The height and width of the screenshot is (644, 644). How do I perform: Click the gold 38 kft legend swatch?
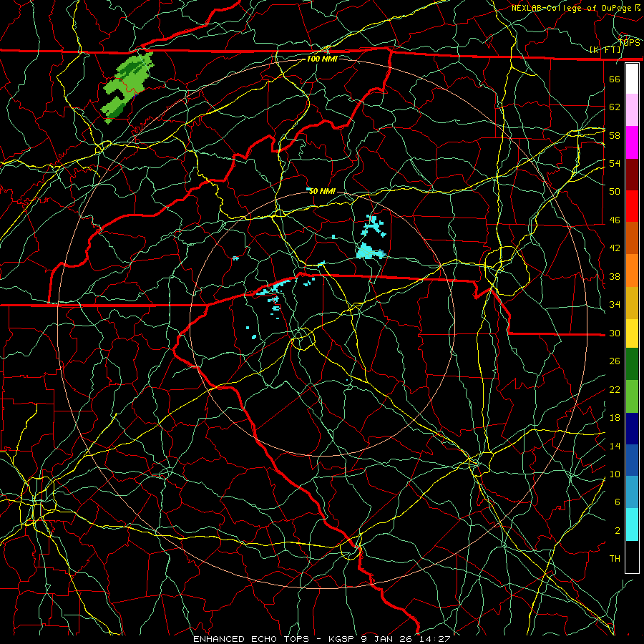pos(632,303)
